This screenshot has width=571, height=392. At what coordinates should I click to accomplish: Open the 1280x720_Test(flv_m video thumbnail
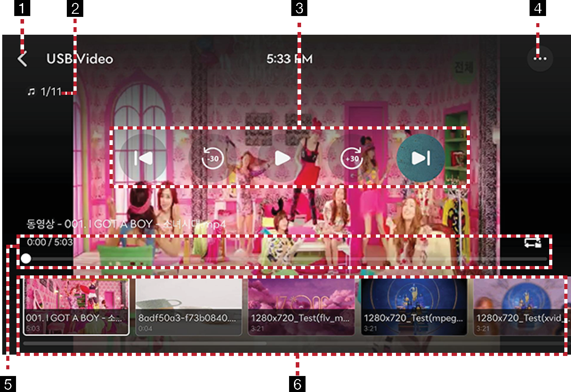(x=301, y=307)
